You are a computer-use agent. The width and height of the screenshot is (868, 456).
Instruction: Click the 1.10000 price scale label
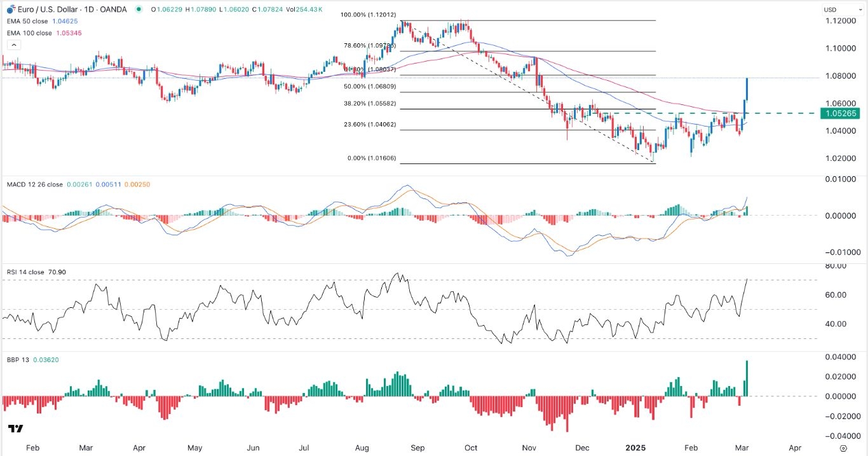[x=835, y=48]
